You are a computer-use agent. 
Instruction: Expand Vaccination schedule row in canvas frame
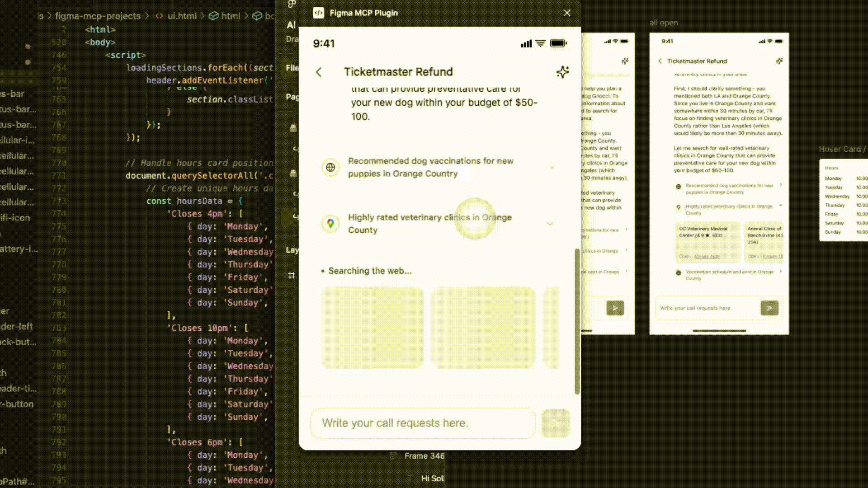781,272
